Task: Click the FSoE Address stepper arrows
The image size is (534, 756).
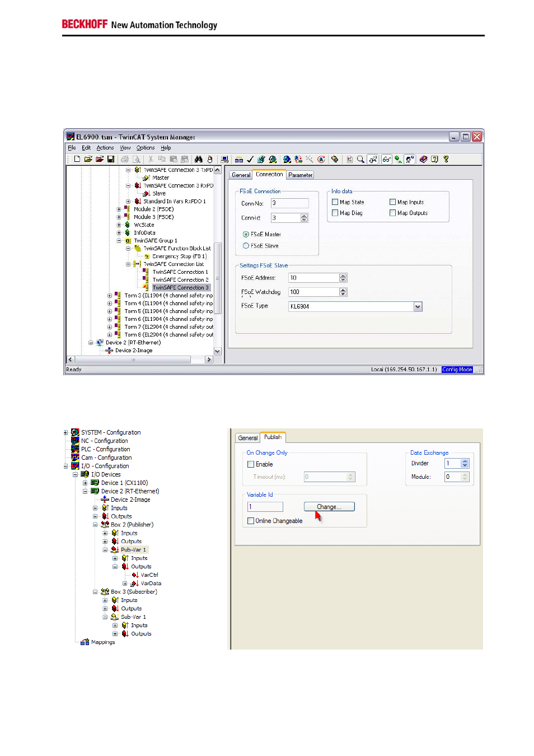Action: click(x=343, y=278)
